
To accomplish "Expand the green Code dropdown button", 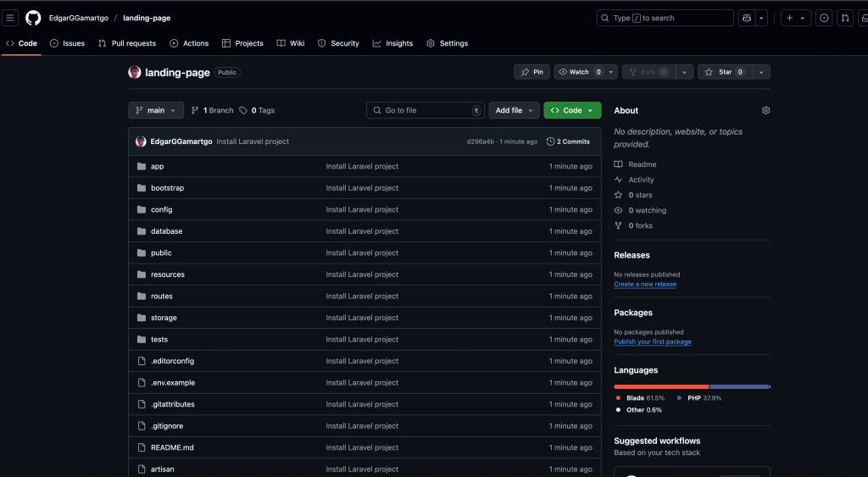I will [572, 110].
